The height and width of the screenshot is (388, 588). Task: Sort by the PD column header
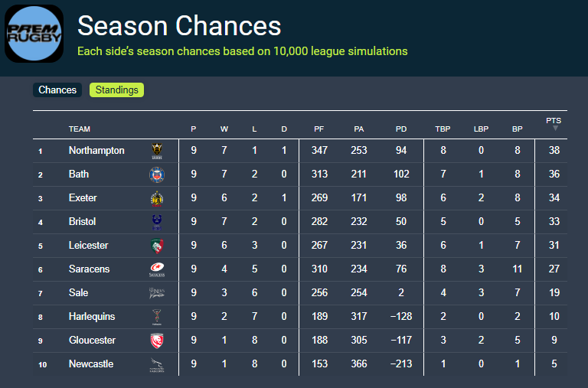click(x=400, y=129)
